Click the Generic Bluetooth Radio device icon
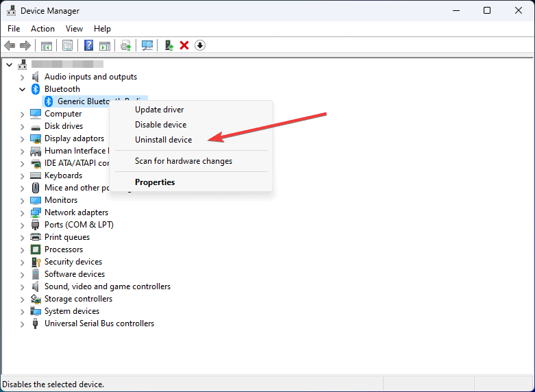Viewport: 535px width, 392px height. [x=49, y=101]
